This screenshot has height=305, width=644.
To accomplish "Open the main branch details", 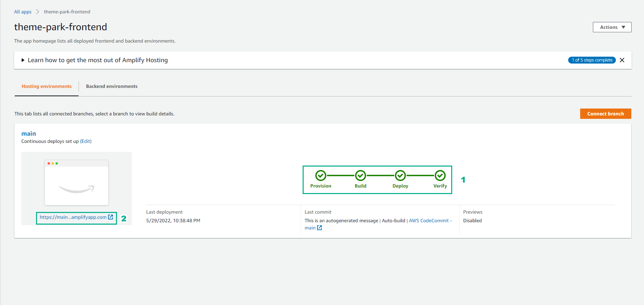I will pos(28,134).
